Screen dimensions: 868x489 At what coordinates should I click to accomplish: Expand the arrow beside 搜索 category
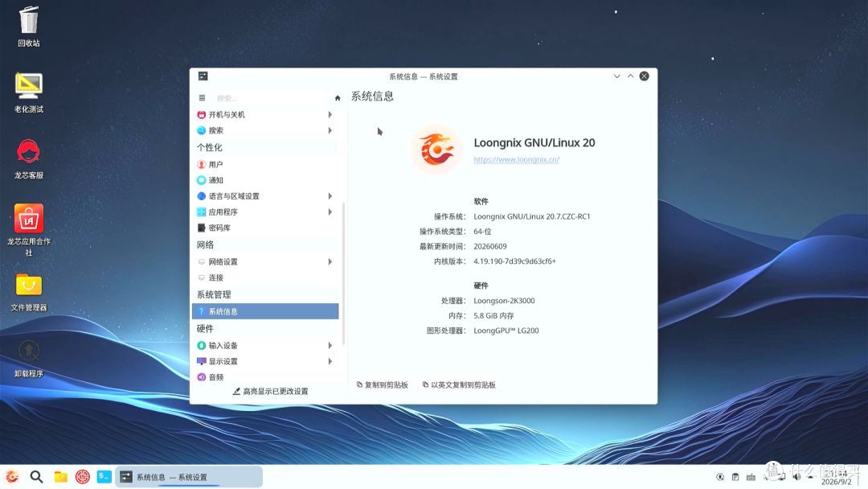click(330, 131)
